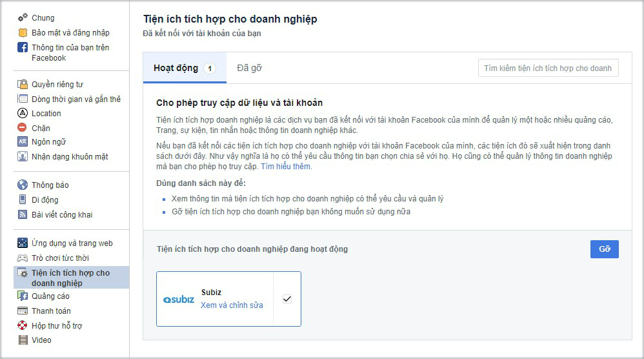Toggle the Subiz integration checkbox
The image size is (644, 359).
287,298
